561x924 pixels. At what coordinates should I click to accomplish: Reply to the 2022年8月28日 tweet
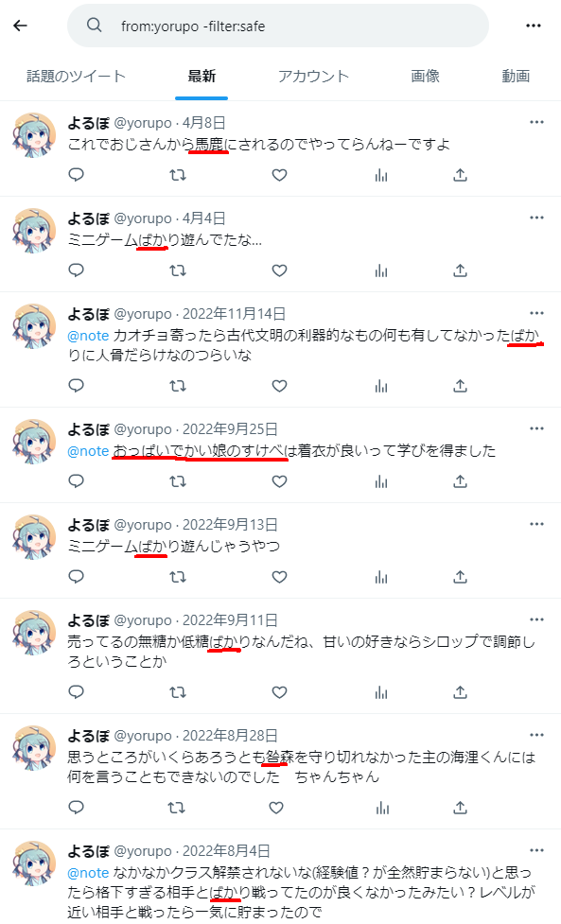click(x=77, y=808)
